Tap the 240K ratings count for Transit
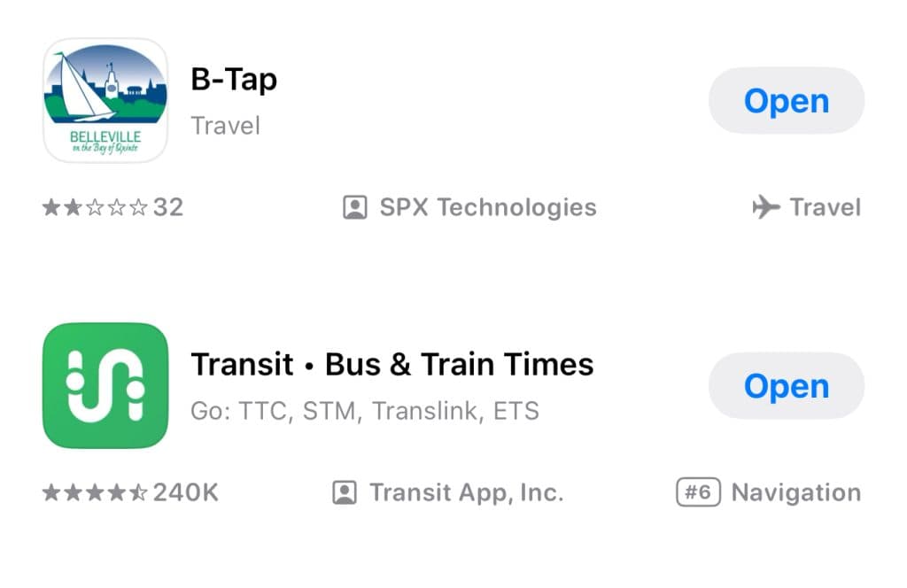Viewport: 907px width, 588px height. [x=185, y=492]
